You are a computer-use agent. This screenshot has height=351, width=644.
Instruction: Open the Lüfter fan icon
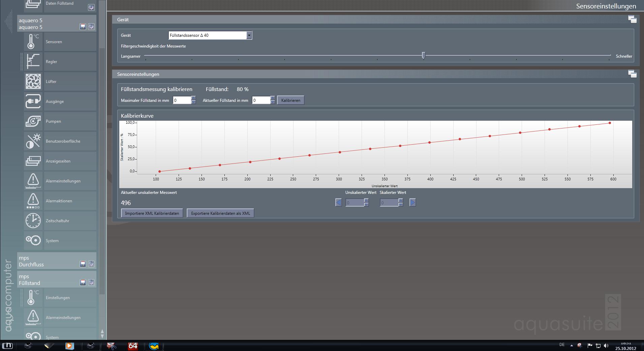(33, 82)
